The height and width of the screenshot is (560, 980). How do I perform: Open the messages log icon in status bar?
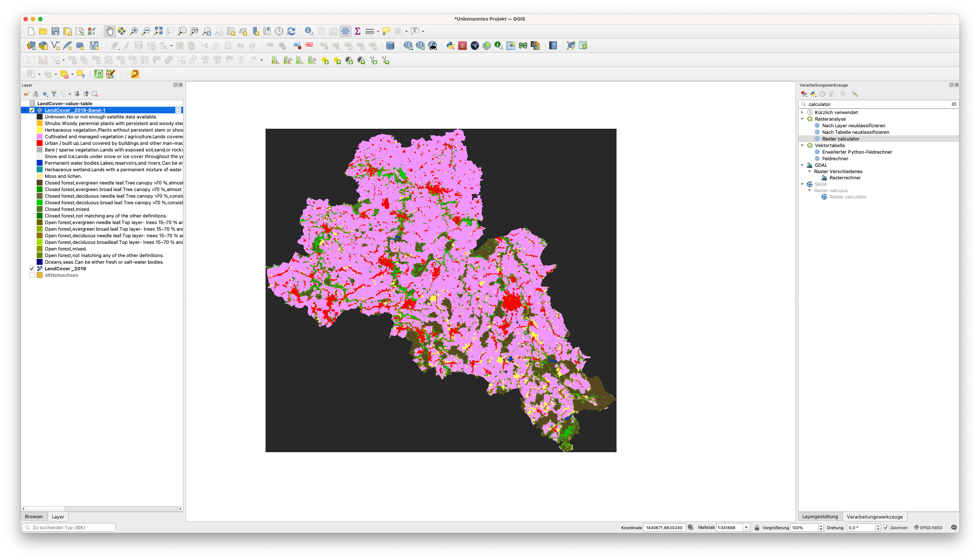tap(954, 528)
